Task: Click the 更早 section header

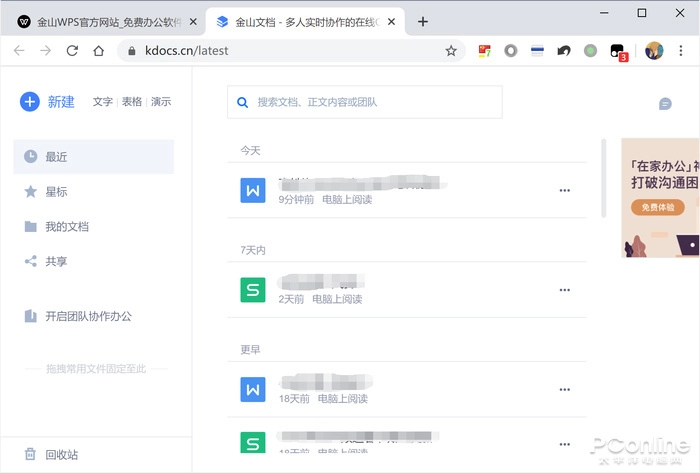Action: coord(250,349)
